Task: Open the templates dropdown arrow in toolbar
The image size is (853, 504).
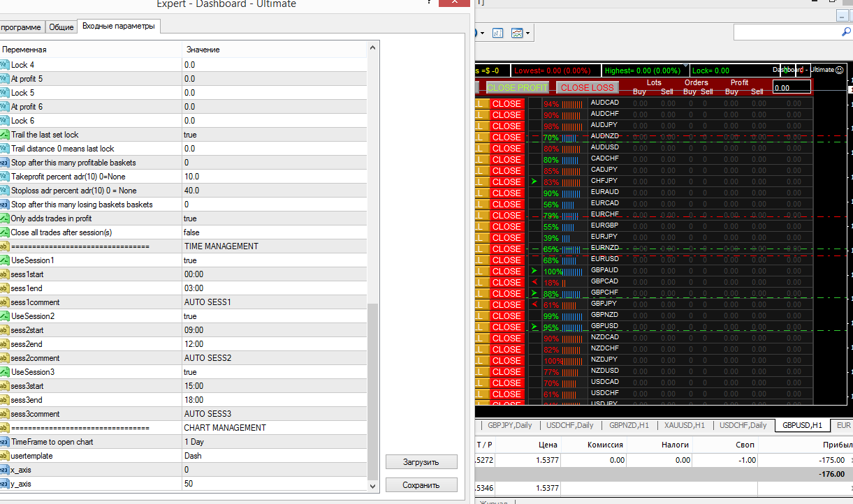Action: tap(528, 33)
